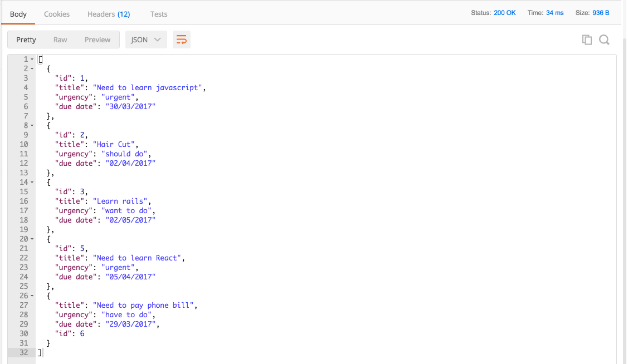Collapse the phone bill object on line 26
The width and height of the screenshot is (628, 364).
point(31,296)
